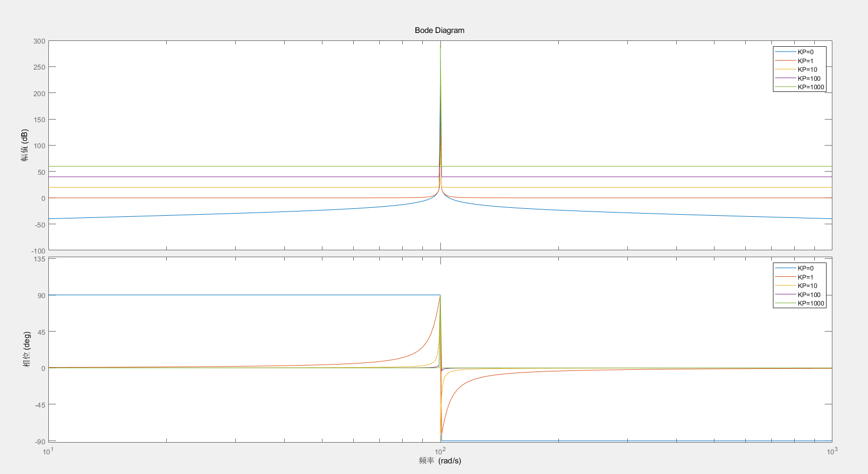Image resolution: width=868 pixels, height=474 pixels.
Task: Click the 10² frequency axis tick label
Action: tap(440, 451)
